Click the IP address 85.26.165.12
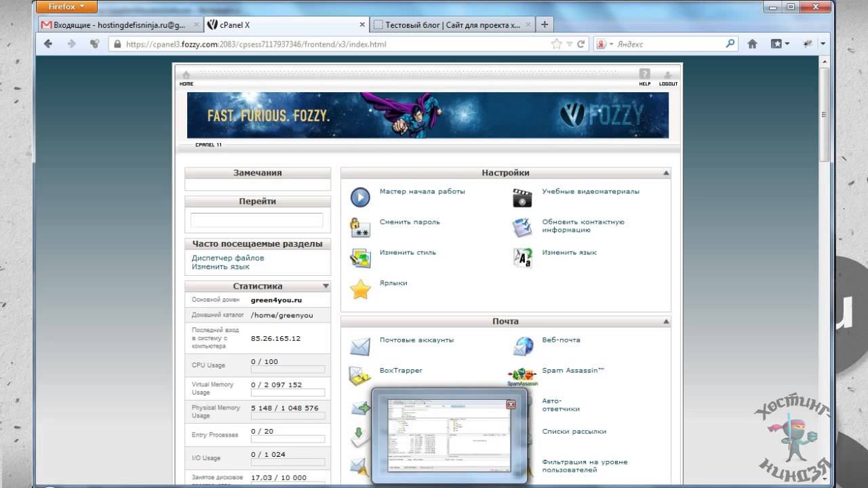This screenshot has width=868, height=488. coord(275,338)
